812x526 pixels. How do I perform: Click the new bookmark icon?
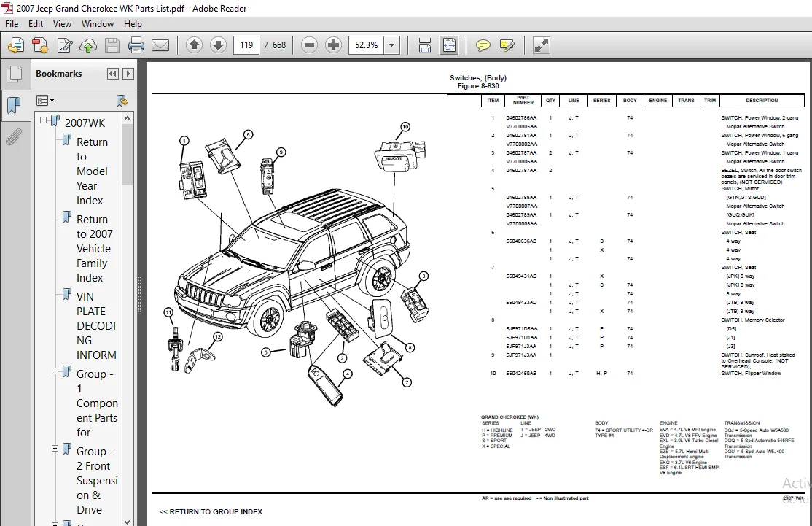(x=122, y=101)
